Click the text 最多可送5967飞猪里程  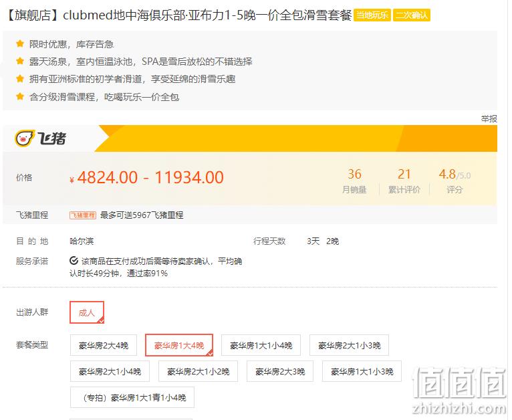click(x=142, y=215)
